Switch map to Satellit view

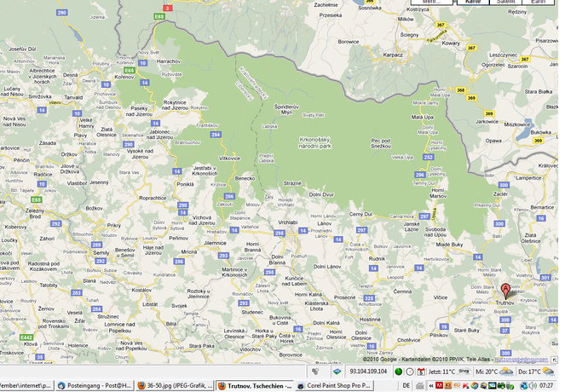click(x=506, y=3)
